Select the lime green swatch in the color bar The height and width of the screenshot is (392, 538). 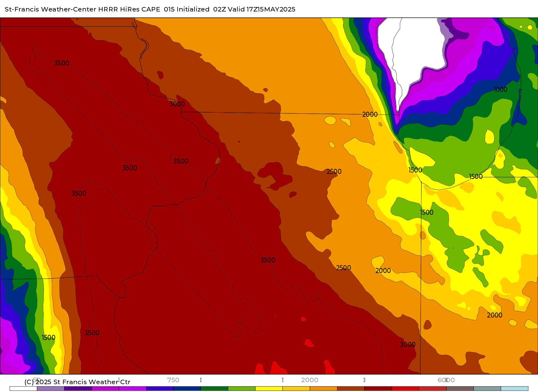pyautogui.click(x=242, y=389)
